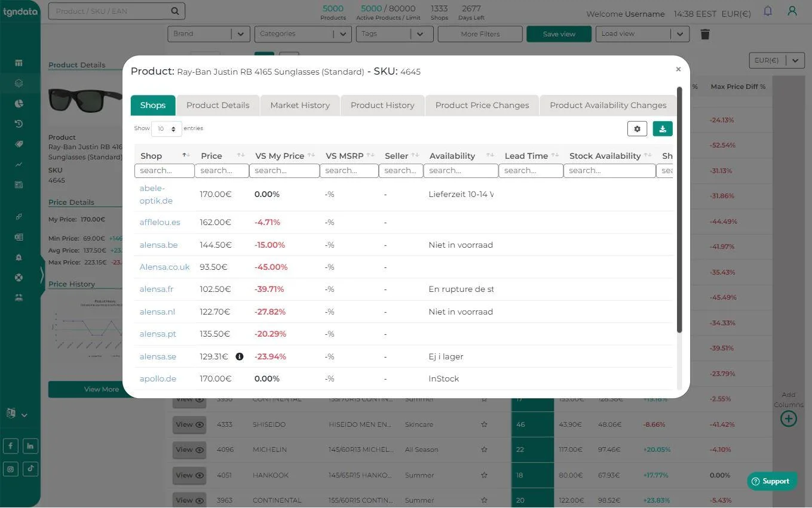Focus the VS My Price search box
Viewport: 812px width, 508px height.
(x=284, y=171)
